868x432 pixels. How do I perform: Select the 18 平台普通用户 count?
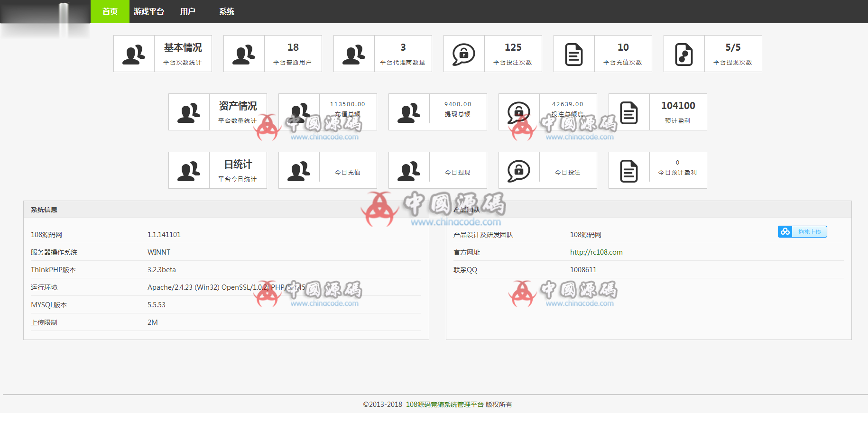click(x=293, y=47)
